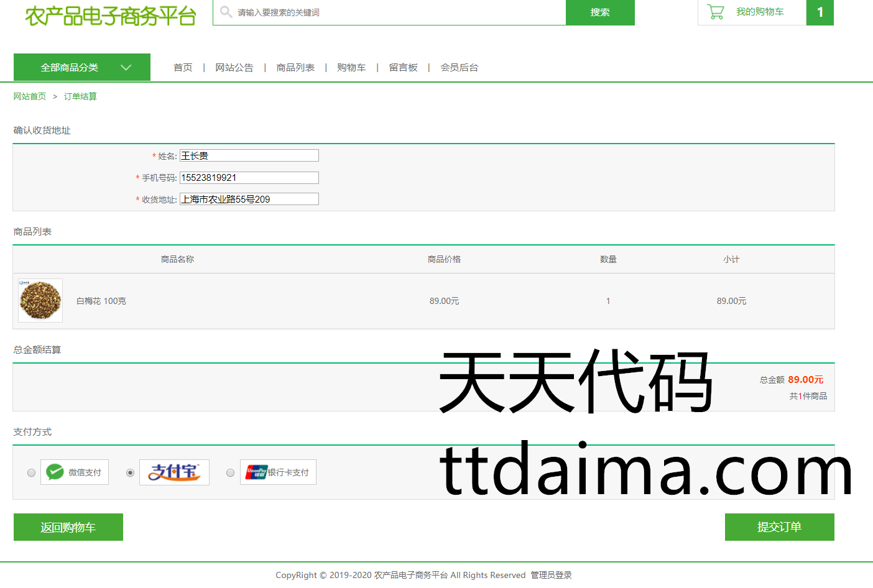Select the 支付宝 radio button

pos(130,473)
